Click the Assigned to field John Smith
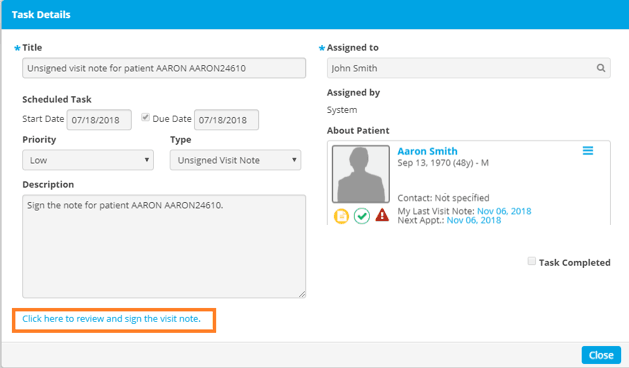 click(469, 68)
